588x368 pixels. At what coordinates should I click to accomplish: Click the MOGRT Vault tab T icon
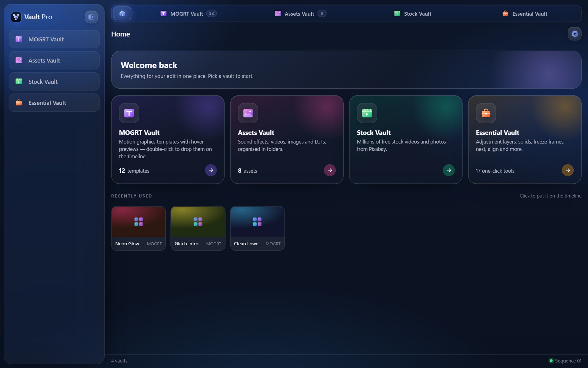click(x=164, y=13)
